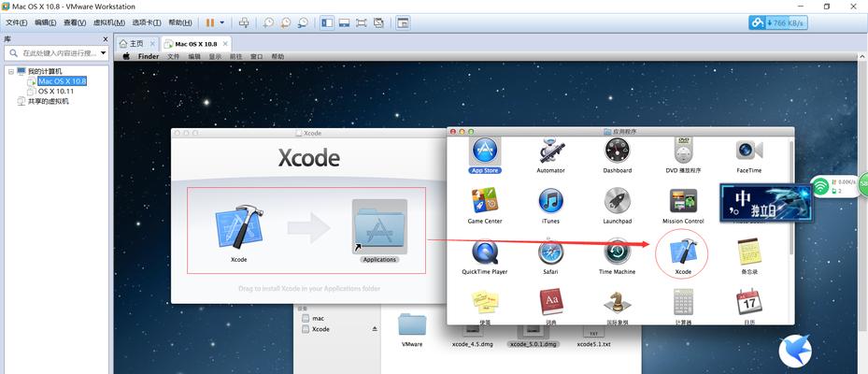Open the 查看(V) menu in VMware
This screenshot has height=374, width=868.
pyautogui.click(x=75, y=22)
